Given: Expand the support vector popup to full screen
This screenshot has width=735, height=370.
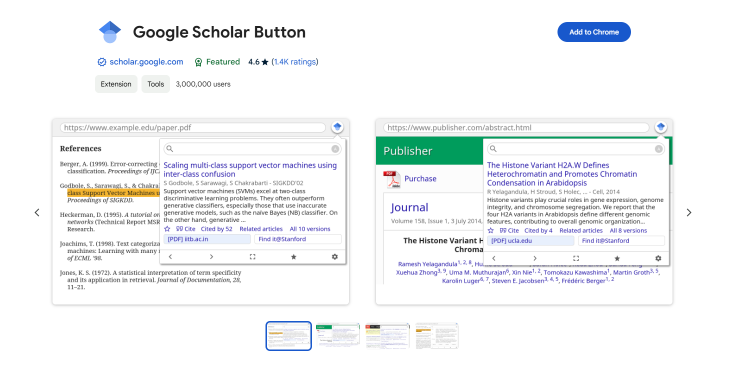Looking at the screenshot, I should pyautogui.click(x=252, y=257).
